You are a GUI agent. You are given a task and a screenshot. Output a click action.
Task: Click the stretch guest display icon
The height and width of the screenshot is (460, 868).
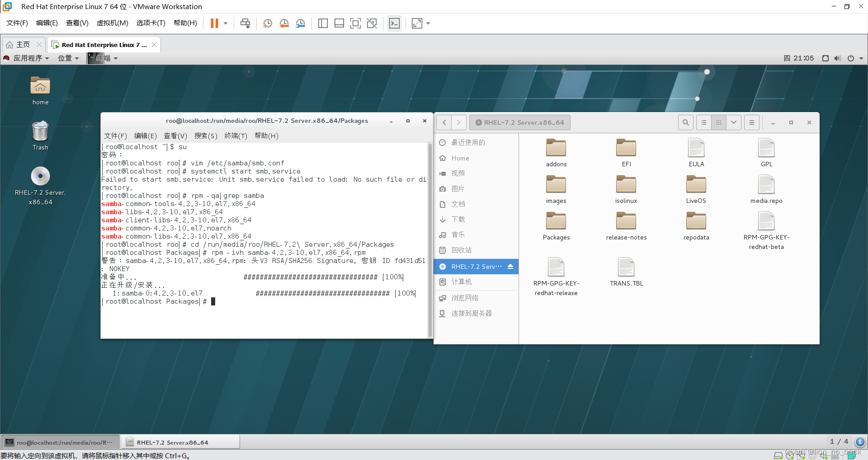click(417, 23)
